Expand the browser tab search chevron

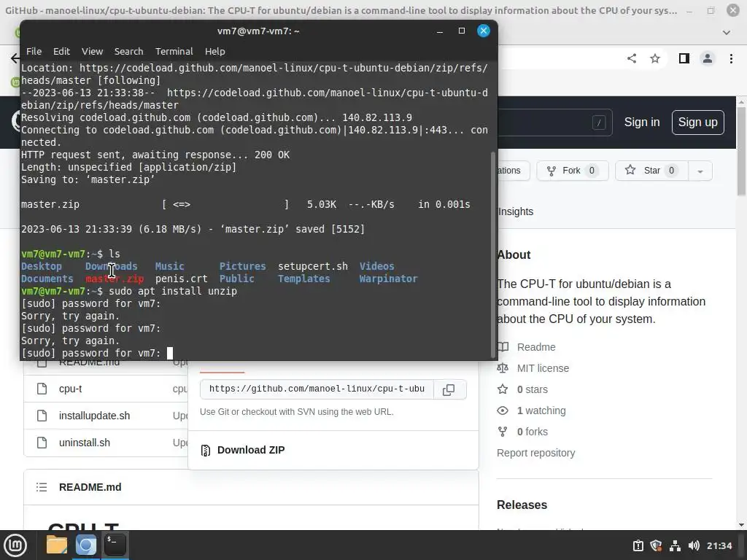[727, 32]
